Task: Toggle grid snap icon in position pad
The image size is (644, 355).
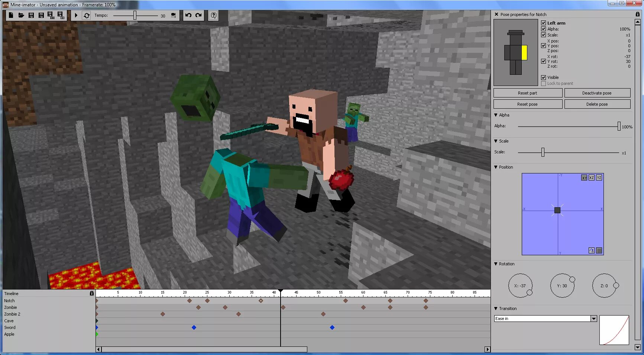Action: pos(599,250)
